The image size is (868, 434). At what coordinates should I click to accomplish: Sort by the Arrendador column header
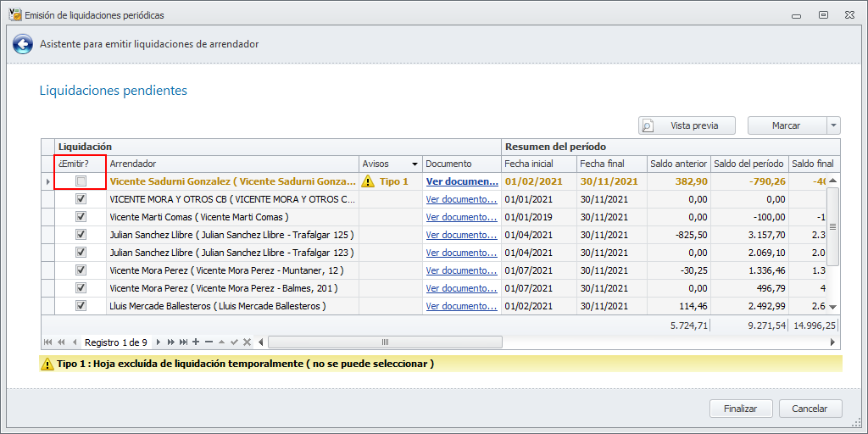[x=229, y=164]
